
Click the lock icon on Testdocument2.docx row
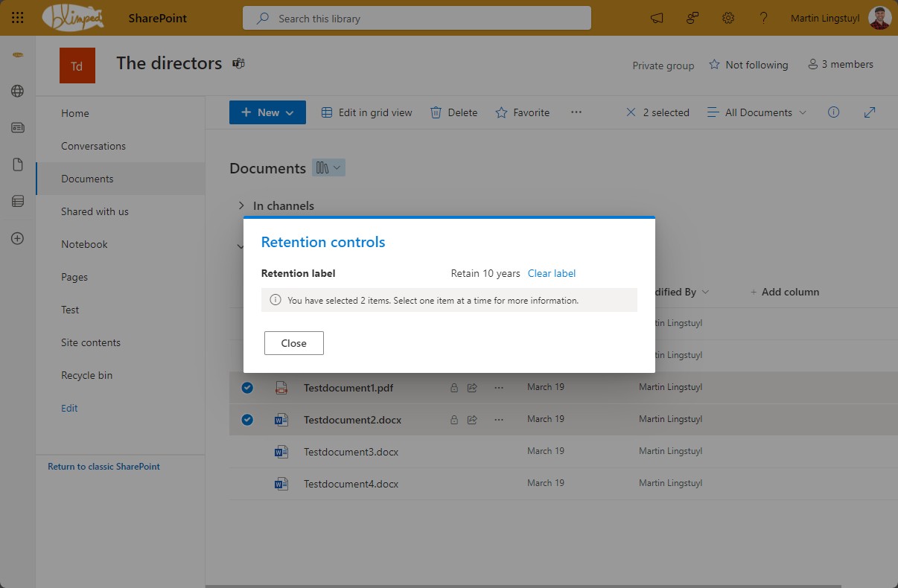[453, 420]
